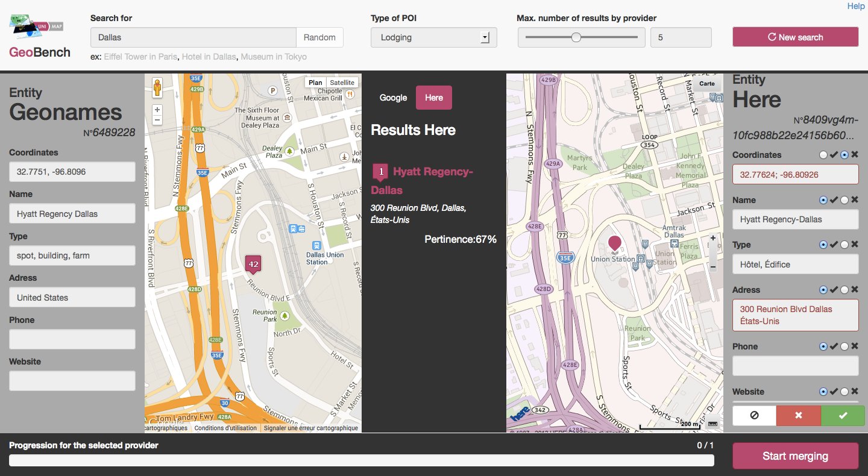868x476 pixels.
Task: Click the New search button
Action: click(796, 37)
